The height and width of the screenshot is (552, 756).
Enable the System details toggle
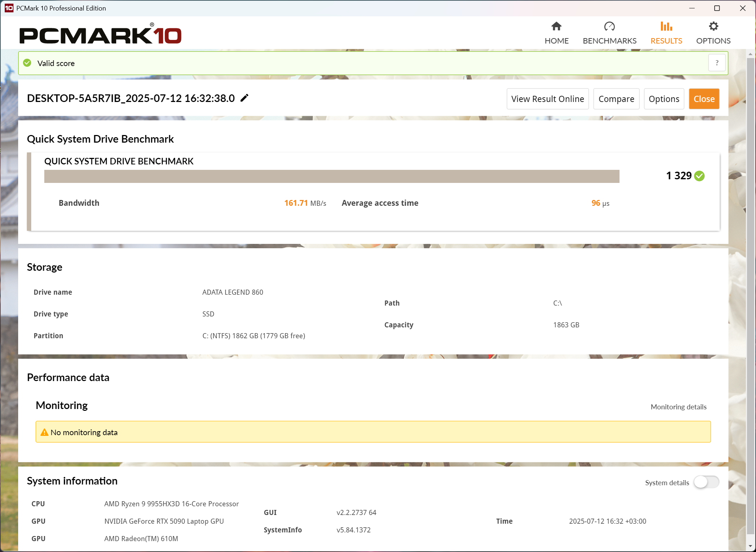[x=706, y=482]
